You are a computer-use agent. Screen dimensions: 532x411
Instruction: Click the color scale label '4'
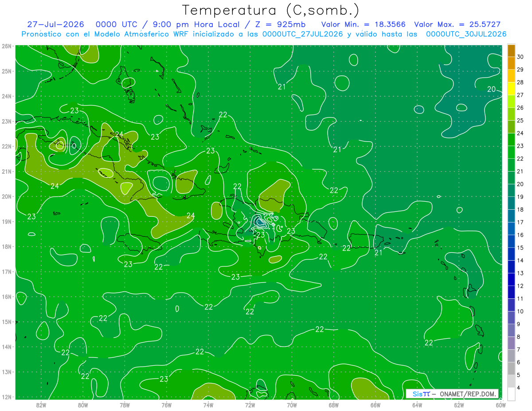coord(519,389)
